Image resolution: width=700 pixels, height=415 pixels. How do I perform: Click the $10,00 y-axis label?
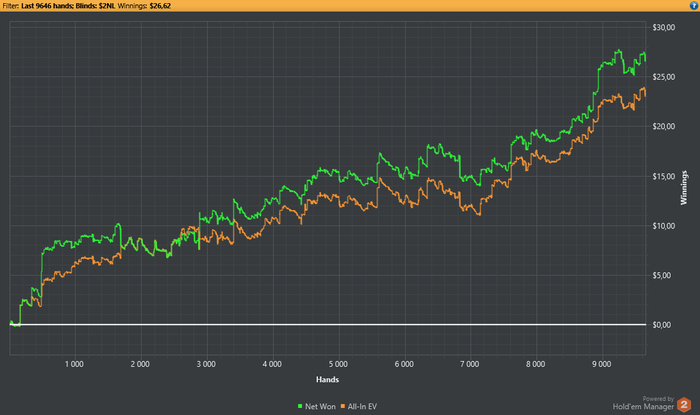663,226
